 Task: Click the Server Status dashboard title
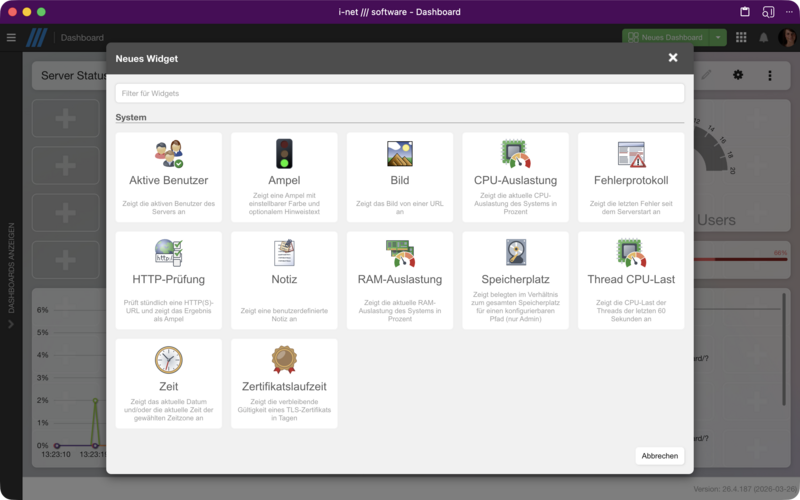click(x=73, y=76)
